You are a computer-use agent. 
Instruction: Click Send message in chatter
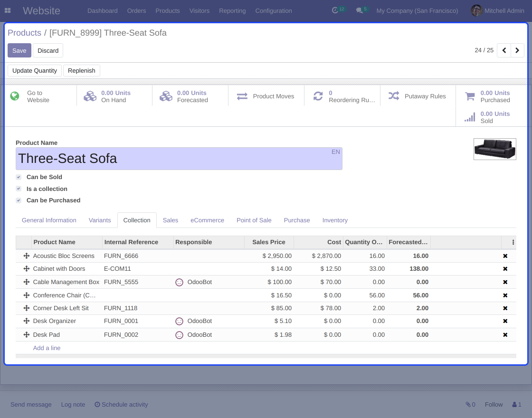click(31, 404)
